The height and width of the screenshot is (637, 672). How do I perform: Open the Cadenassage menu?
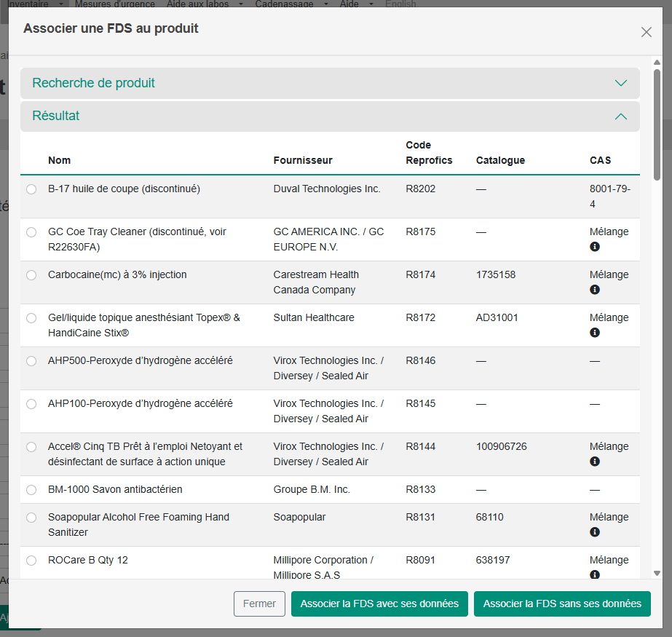(x=291, y=4)
